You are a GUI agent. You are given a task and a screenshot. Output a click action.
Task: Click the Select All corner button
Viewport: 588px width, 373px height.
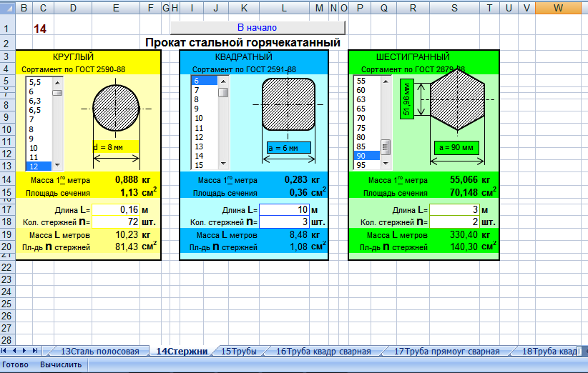[7, 7]
